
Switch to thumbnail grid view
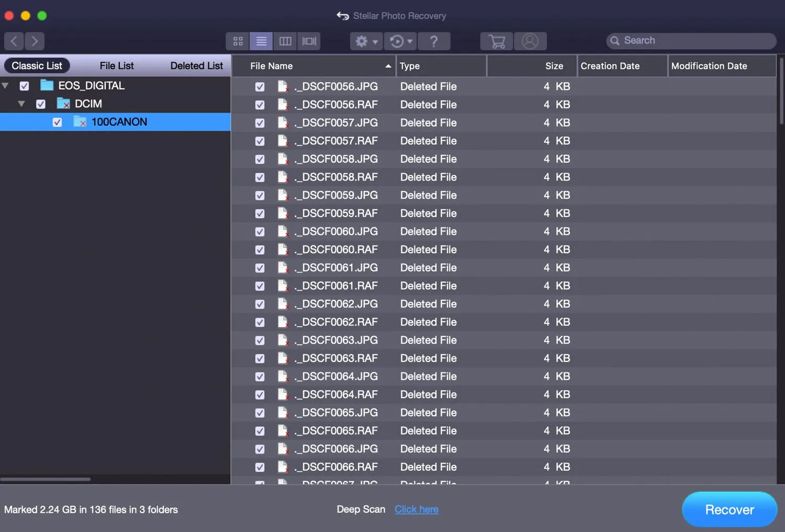point(238,41)
